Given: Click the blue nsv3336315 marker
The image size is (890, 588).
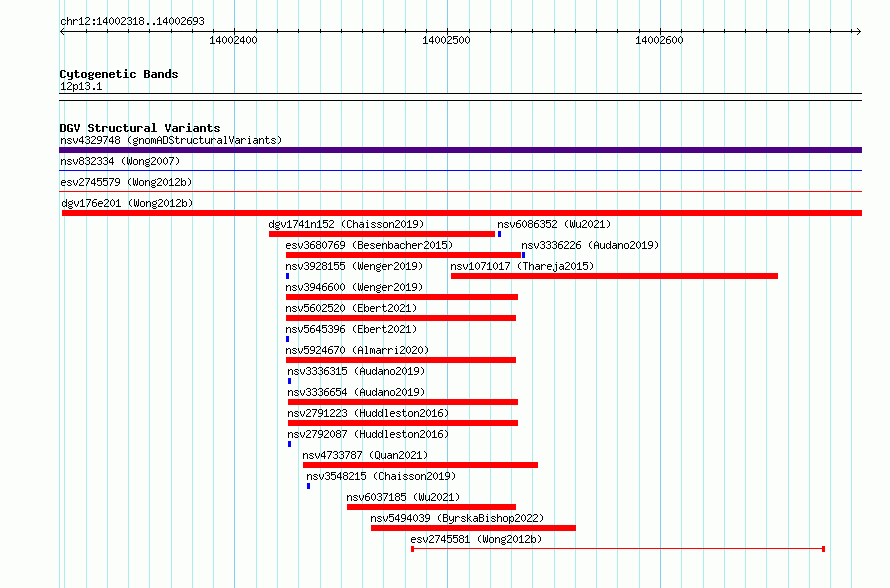Looking at the screenshot, I should (x=289, y=381).
